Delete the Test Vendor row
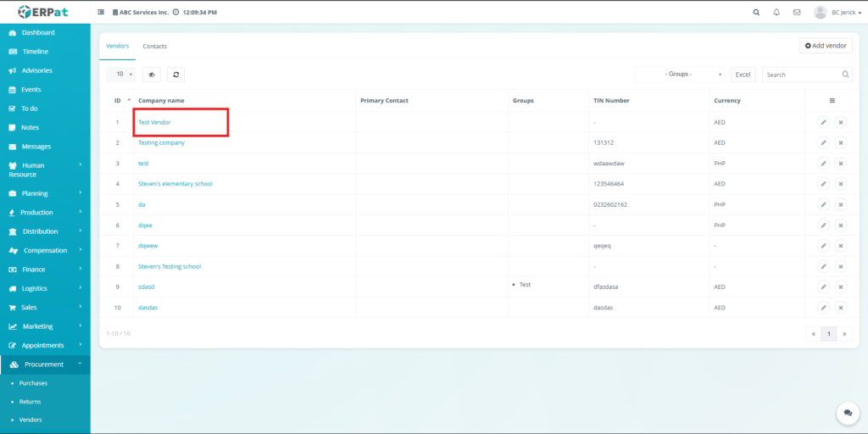868x434 pixels. click(x=840, y=122)
